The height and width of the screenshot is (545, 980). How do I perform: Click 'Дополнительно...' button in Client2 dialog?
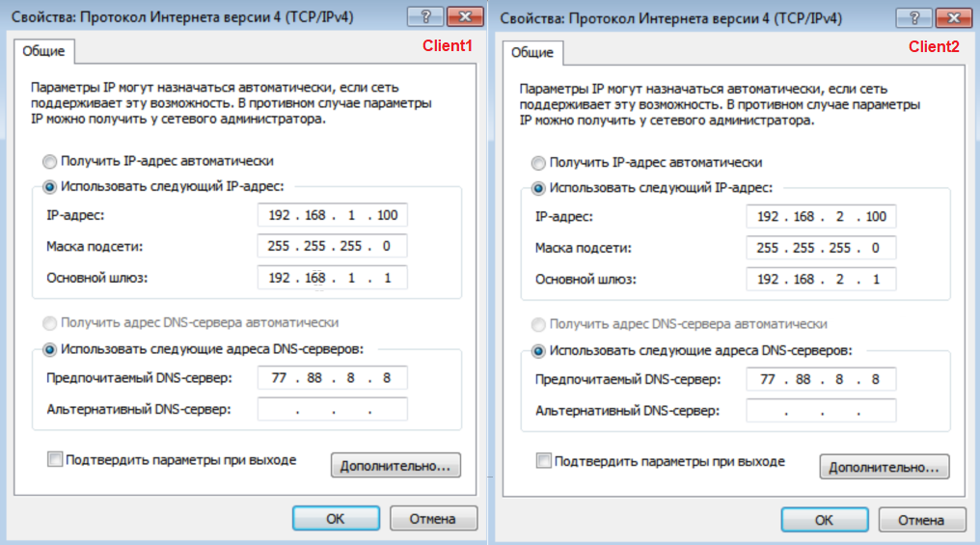885,468
